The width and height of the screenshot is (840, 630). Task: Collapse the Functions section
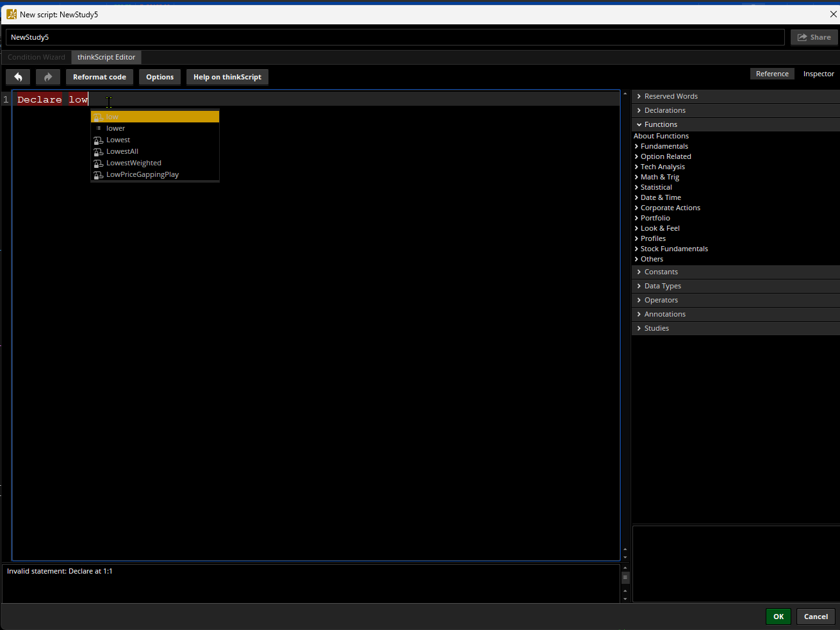[736, 124]
